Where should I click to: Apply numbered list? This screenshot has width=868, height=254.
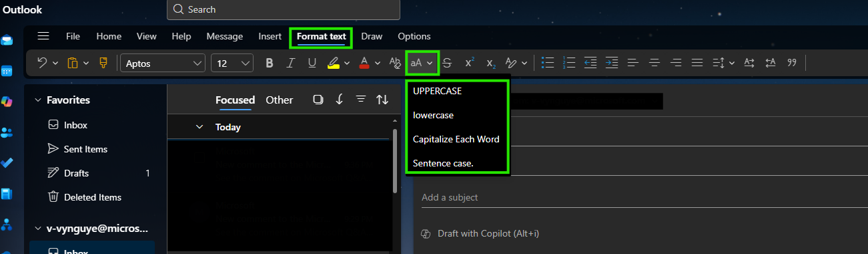click(569, 63)
